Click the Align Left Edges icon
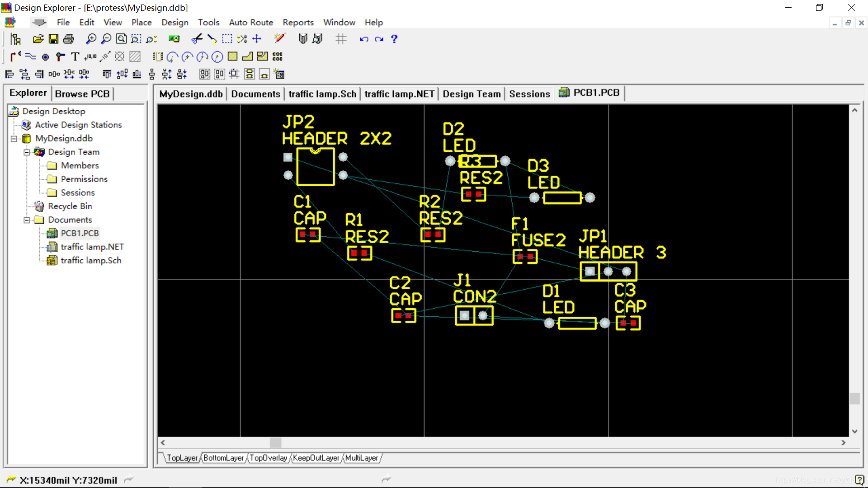The width and height of the screenshot is (868, 488). pyautogui.click(x=9, y=74)
